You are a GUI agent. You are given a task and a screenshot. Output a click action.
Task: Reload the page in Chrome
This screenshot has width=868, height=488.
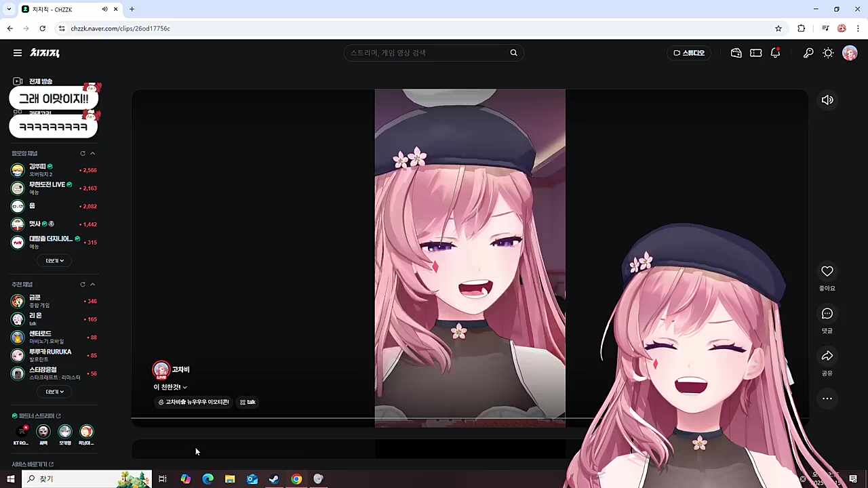42,28
